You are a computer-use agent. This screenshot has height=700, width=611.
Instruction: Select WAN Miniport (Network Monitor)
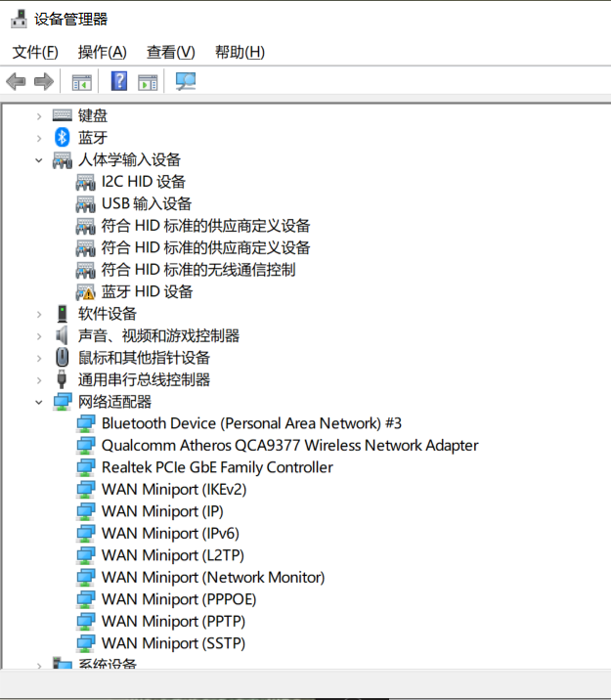(x=213, y=577)
